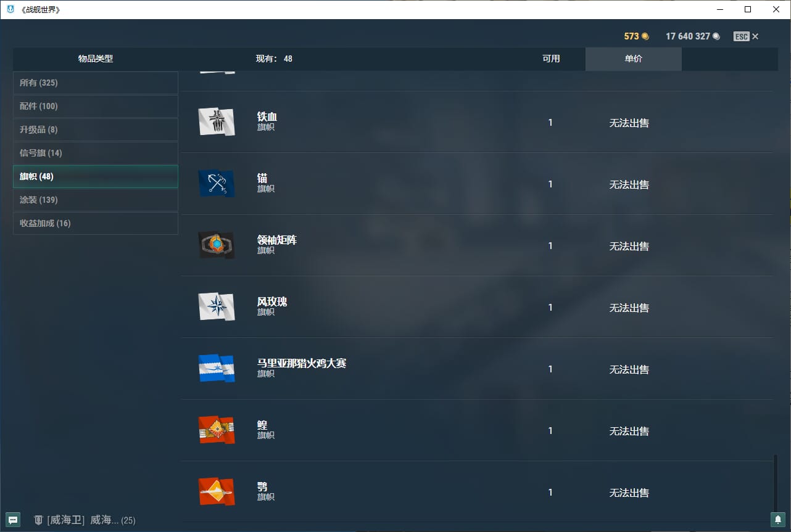Open the 升级品 (8) category
This screenshot has width=791, height=532.
pyautogui.click(x=96, y=129)
